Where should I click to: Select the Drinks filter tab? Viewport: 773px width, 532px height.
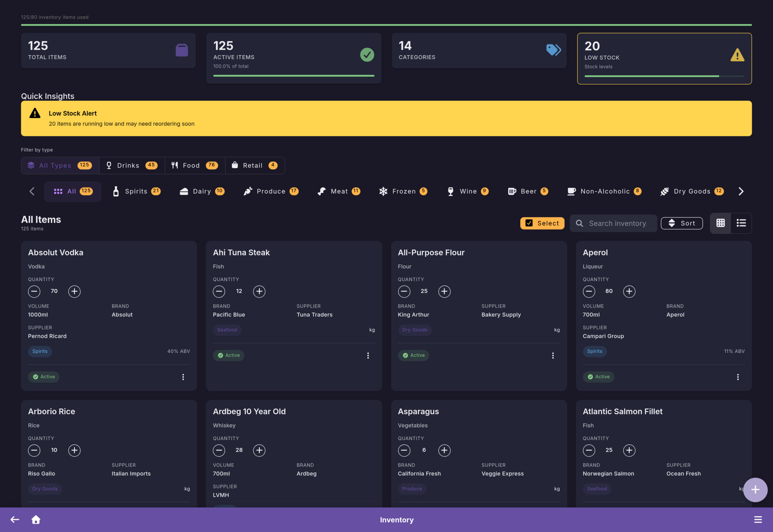132,165
